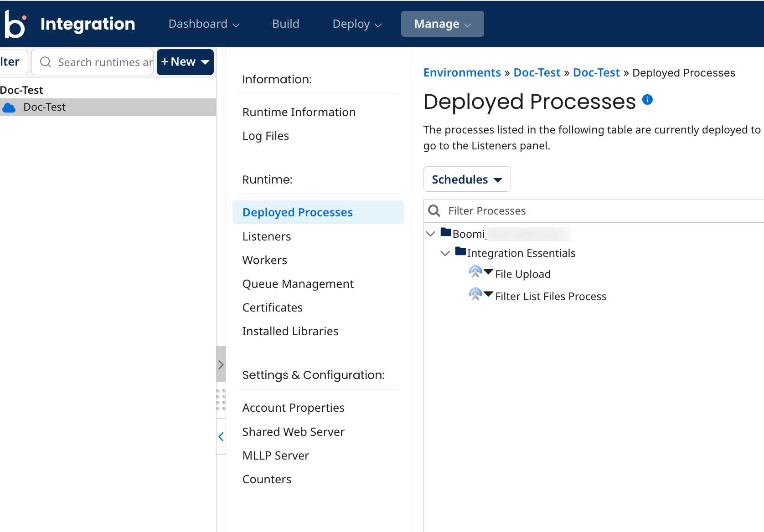Collapse the Boomi folder tree node

click(430, 233)
